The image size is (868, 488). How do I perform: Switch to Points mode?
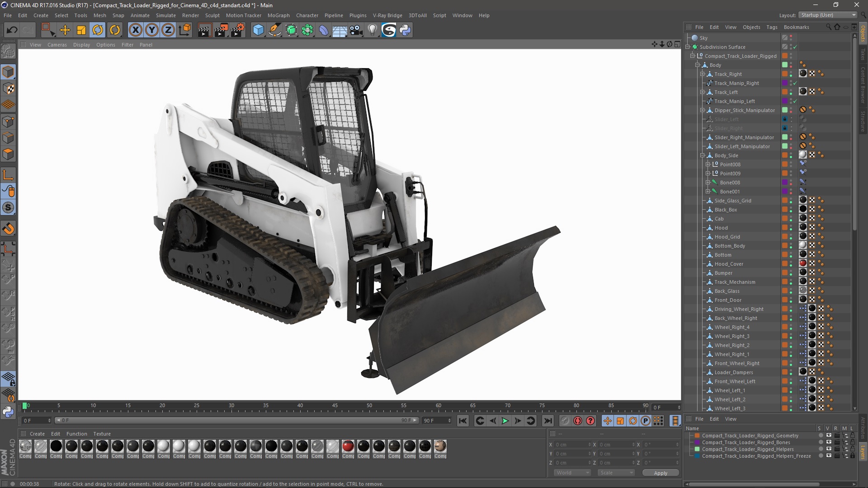8,122
